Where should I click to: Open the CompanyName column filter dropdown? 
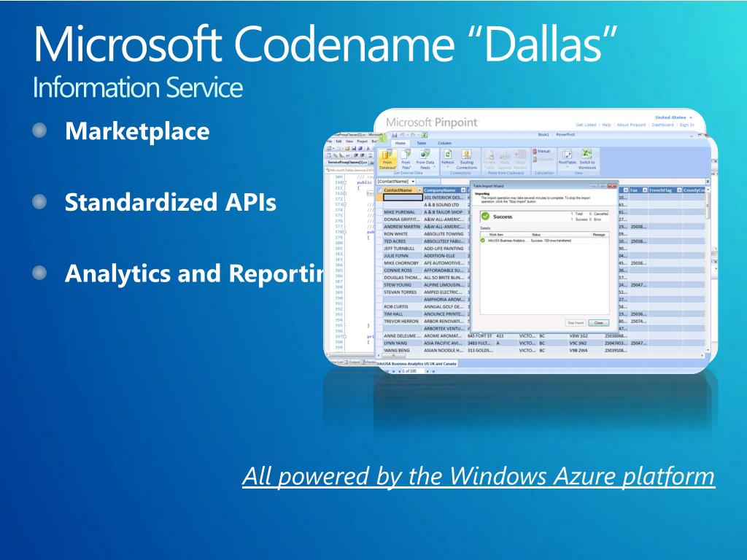pos(463,190)
